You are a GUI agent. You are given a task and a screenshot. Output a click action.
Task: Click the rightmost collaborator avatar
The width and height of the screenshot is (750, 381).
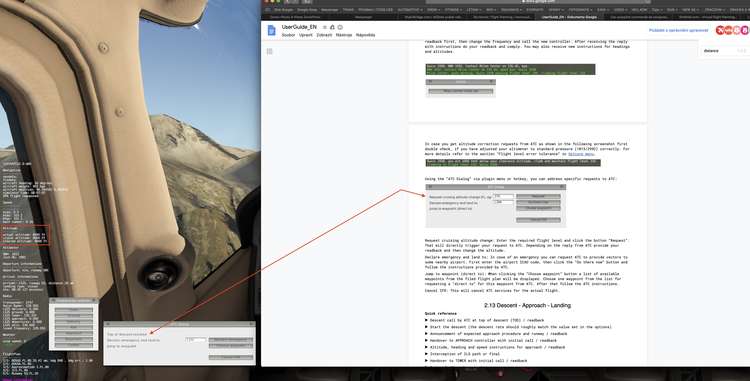tap(745, 30)
